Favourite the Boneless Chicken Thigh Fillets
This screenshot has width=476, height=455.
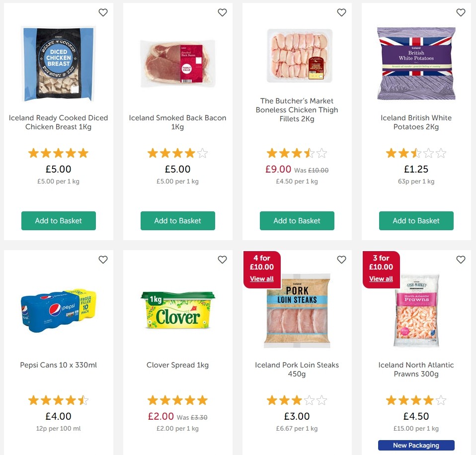click(x=341, y=12)
